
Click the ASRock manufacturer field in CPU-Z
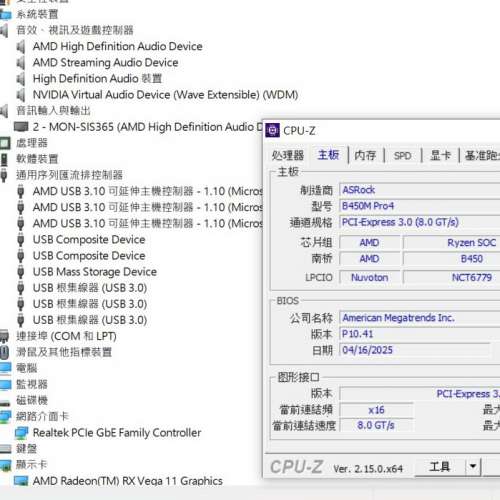click(x=420, y=190)
